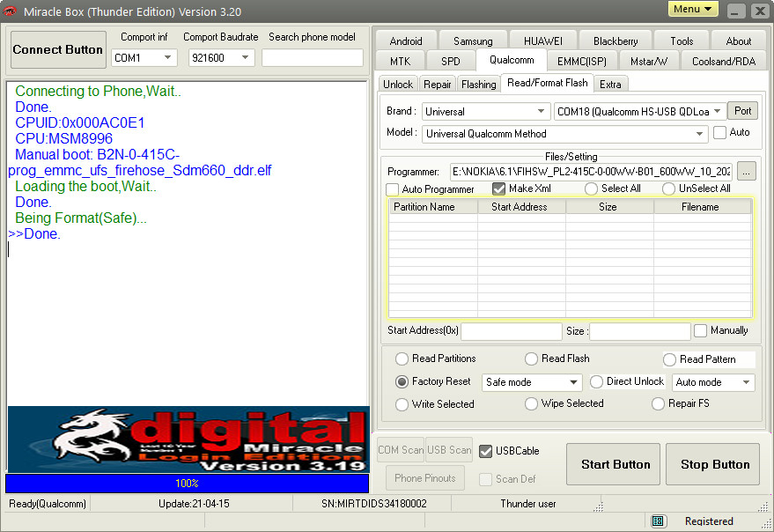Open the 921600 baudrate dropdown
This screenshot has width=774, height=532.
[245, 58]
